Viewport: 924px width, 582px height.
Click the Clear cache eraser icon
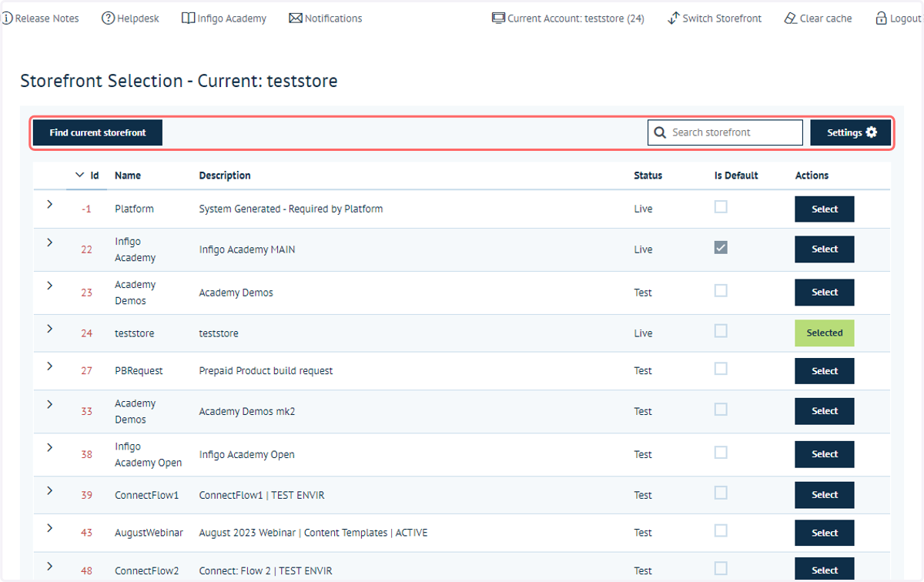pyautogui.click(x=791, y=18)
